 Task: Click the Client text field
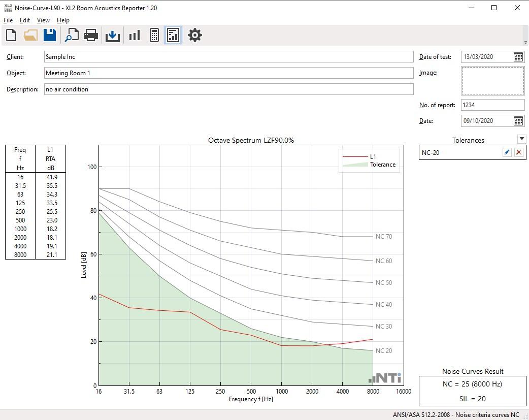coord(228,57)
